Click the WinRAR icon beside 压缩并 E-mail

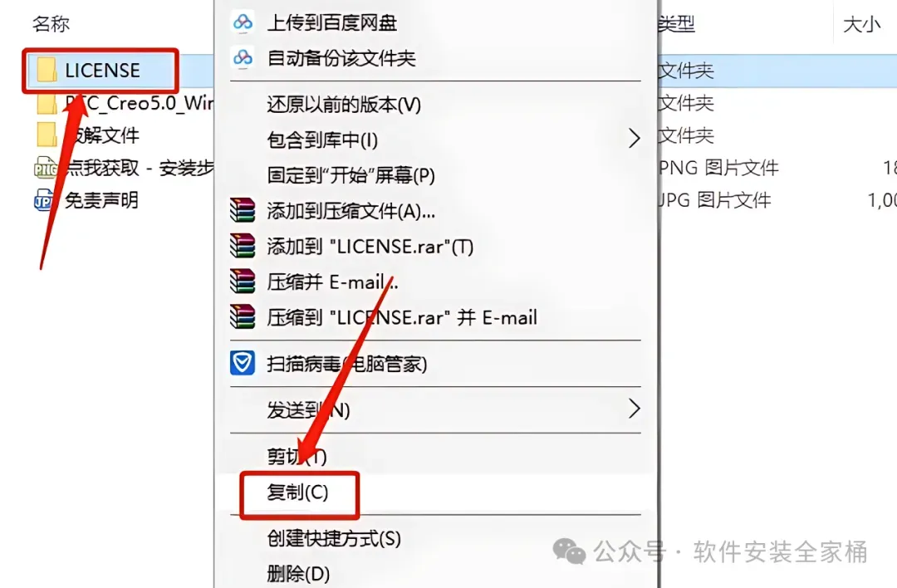click(243, 281)
